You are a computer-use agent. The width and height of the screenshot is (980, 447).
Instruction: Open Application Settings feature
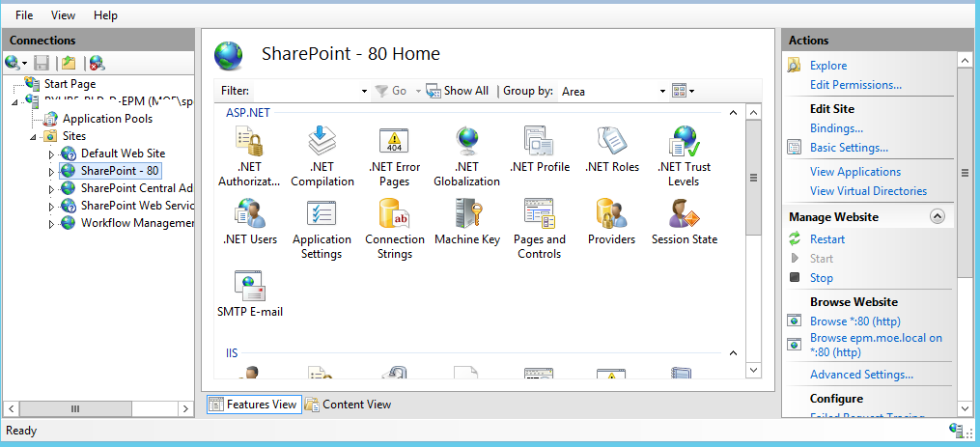click(322, 213)
